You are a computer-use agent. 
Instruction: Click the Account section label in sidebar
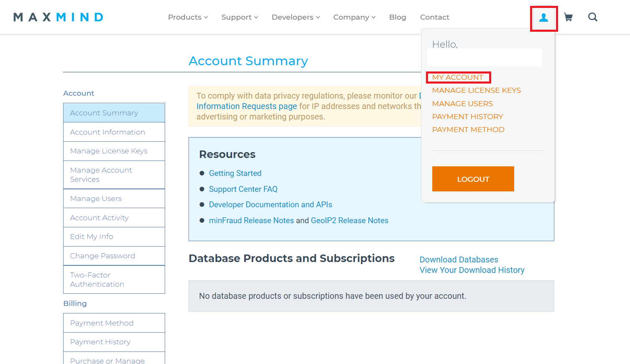(79, 93)
